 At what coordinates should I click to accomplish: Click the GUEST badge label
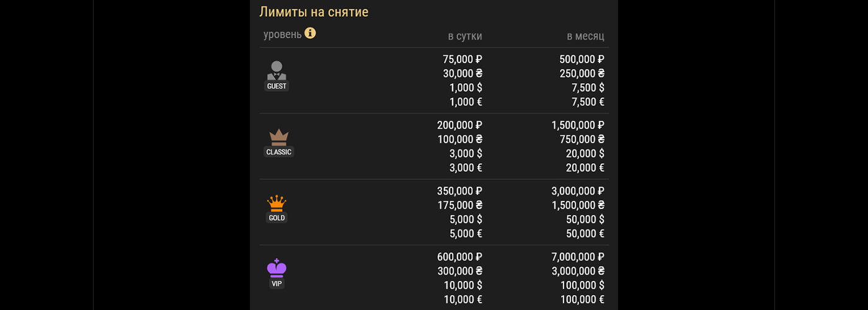coord(277,86)
